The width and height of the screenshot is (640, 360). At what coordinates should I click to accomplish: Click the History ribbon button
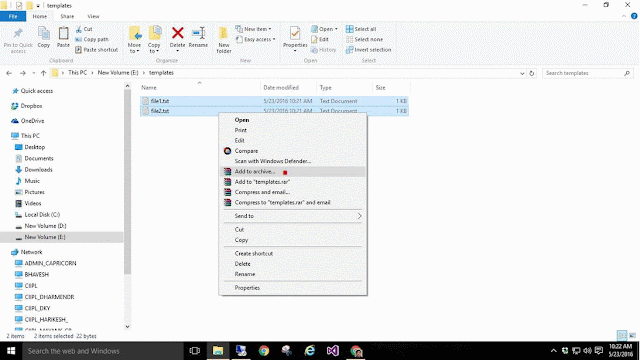324,50
